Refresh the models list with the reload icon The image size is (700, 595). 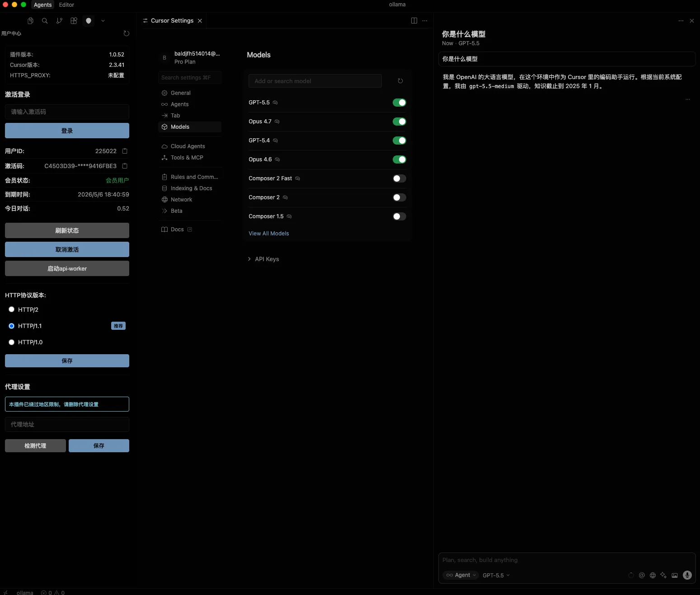(x=400, y=81)
